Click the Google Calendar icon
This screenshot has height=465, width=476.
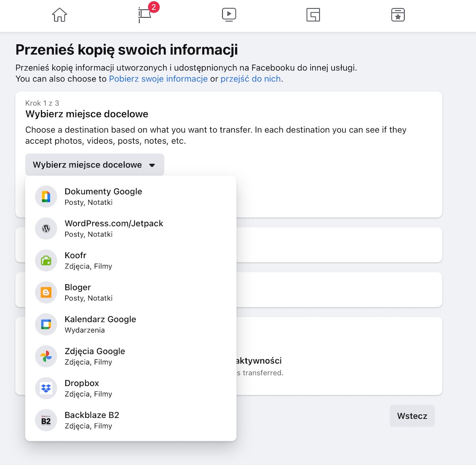pos(46,325)
